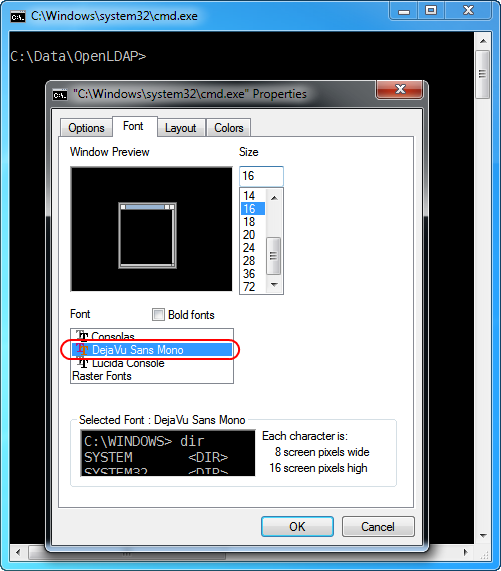This screenshot has width=501, height=571.
Task: Minimize the cmd.exe window
Action: (x=403, y=11)
